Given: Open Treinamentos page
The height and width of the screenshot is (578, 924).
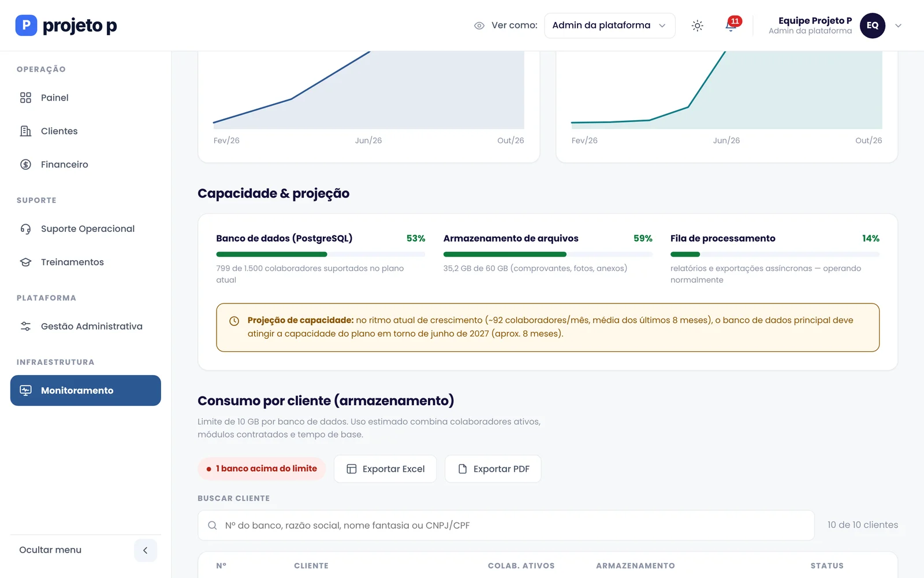Looking at the screenshot, I should (x=85, y=262).
